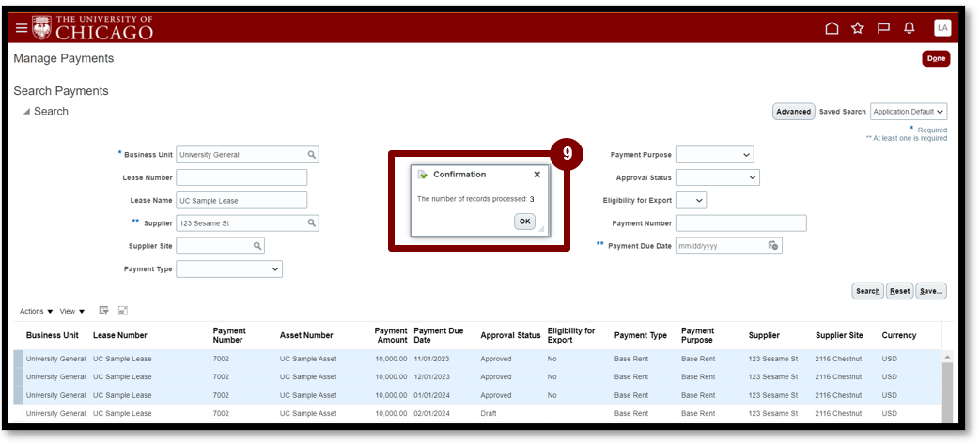The image size is (980, 444).
Task: Sort by Lease Number column header
Action: click(x=120, y=335)
